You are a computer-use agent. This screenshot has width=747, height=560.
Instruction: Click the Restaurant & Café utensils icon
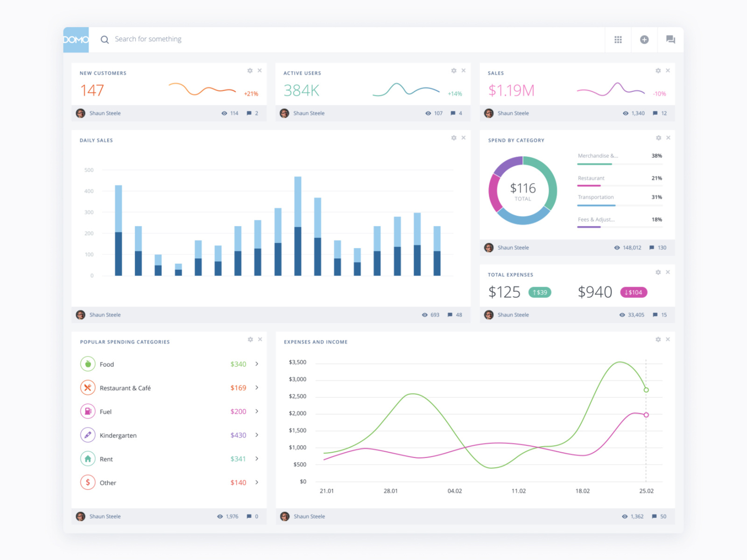click(x=88, y=388)
